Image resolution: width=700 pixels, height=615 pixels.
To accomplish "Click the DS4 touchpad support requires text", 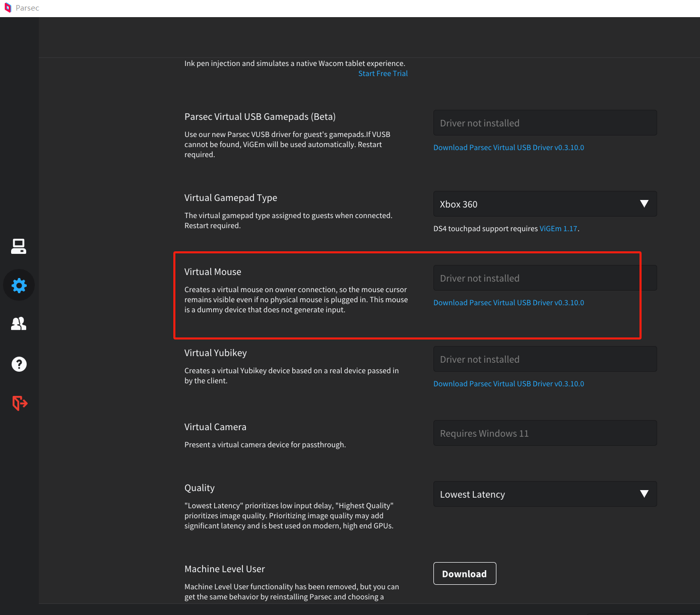I will [486, 229].
